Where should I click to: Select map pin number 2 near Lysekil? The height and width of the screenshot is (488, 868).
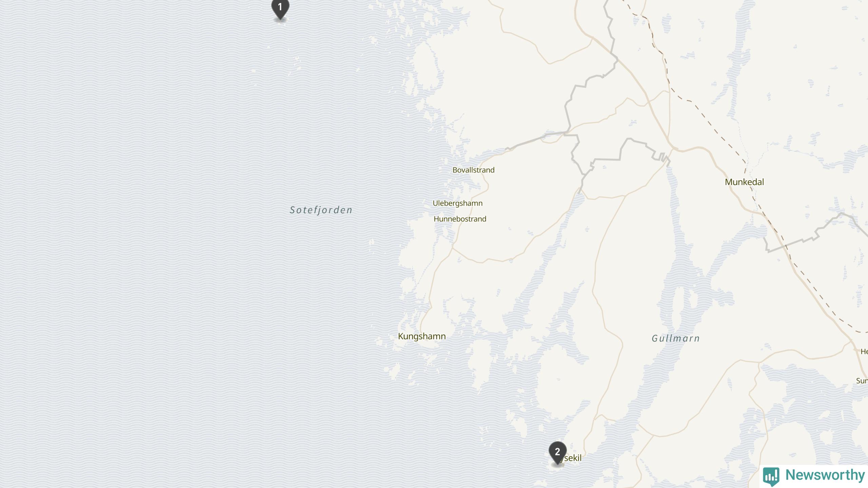point(557,453)
